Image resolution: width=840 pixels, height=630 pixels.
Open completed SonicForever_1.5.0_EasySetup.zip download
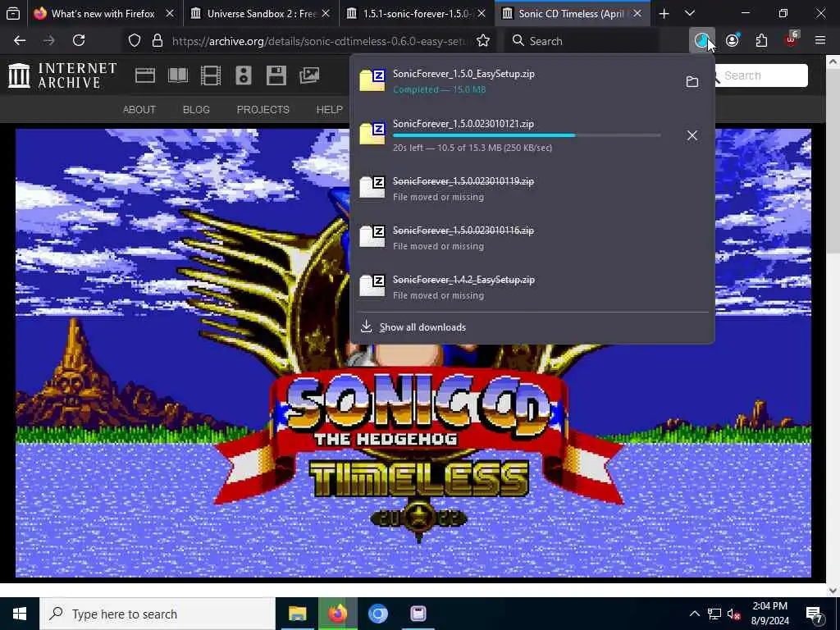click(514, 81)
